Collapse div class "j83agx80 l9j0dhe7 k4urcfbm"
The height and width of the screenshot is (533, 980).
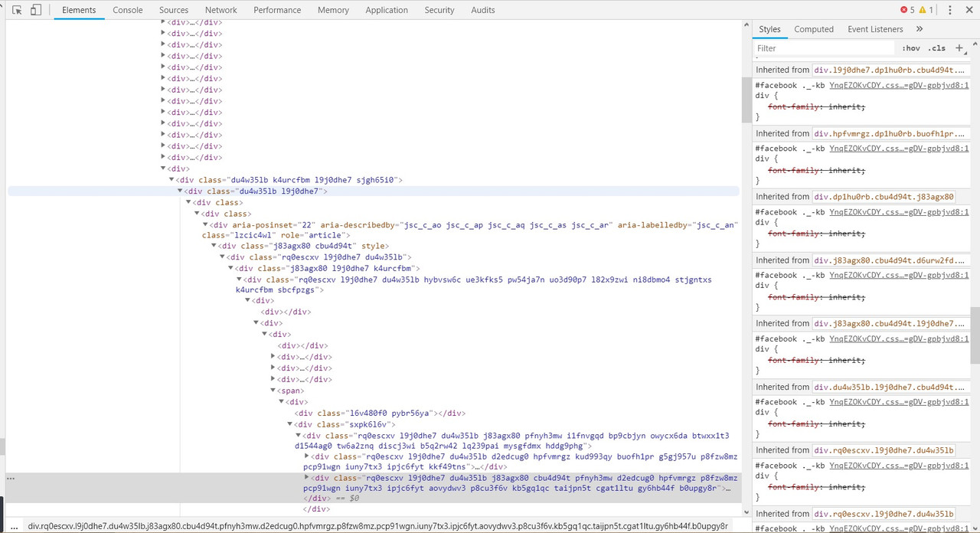pos(230,269)
